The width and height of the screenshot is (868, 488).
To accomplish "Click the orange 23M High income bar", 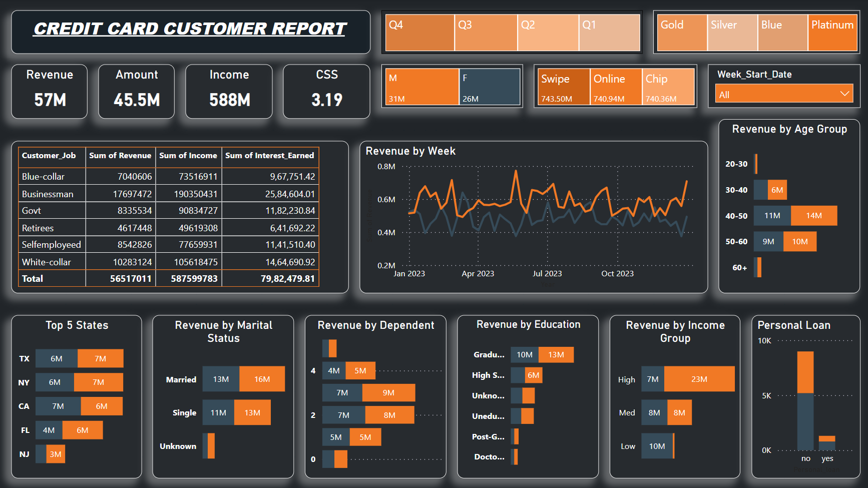I will 699,379.
